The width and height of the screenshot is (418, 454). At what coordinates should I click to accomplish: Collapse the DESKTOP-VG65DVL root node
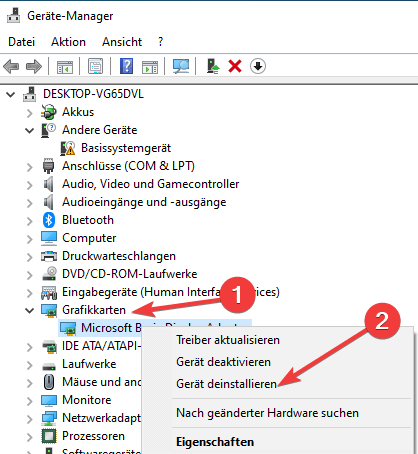coord(11,94)
